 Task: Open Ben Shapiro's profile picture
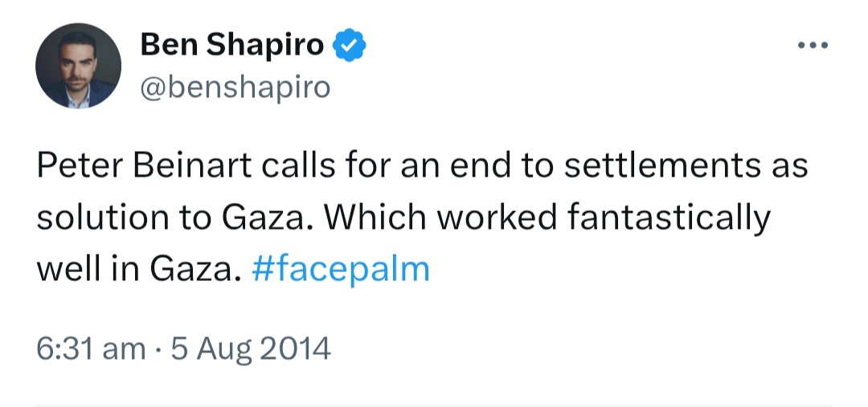pos(78,66)
